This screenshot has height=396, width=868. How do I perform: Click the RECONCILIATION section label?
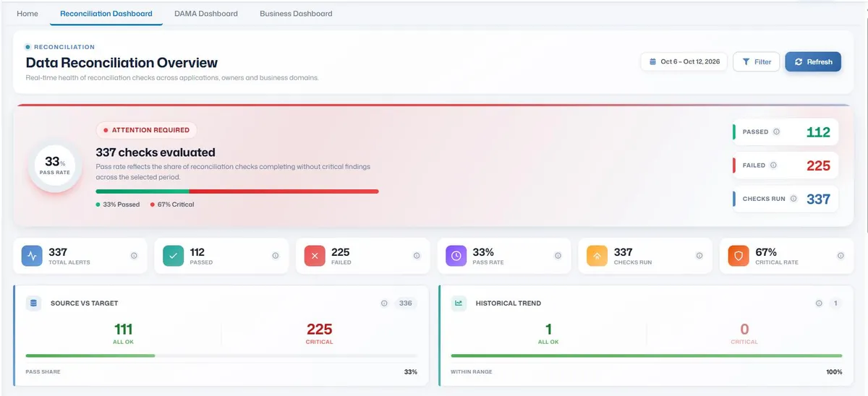[x=64, y=47]
